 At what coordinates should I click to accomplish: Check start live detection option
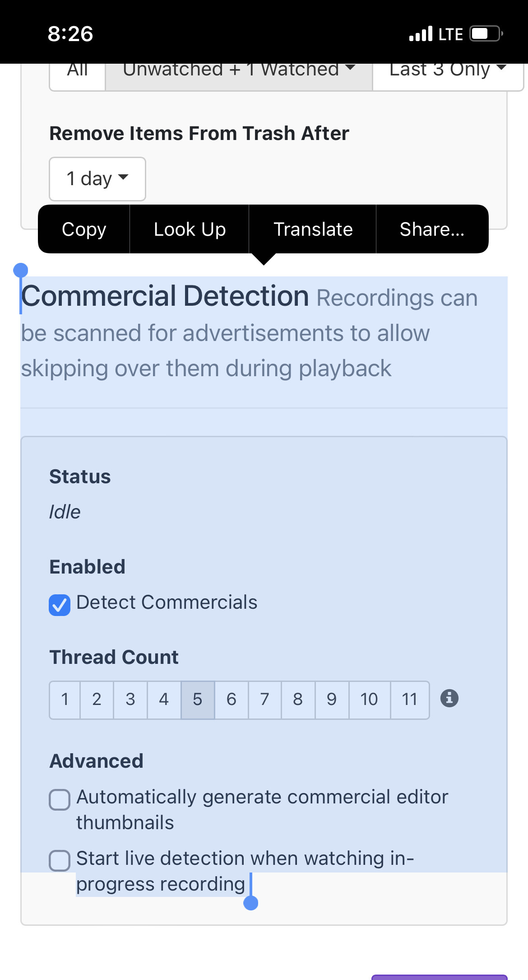[60, 860]
